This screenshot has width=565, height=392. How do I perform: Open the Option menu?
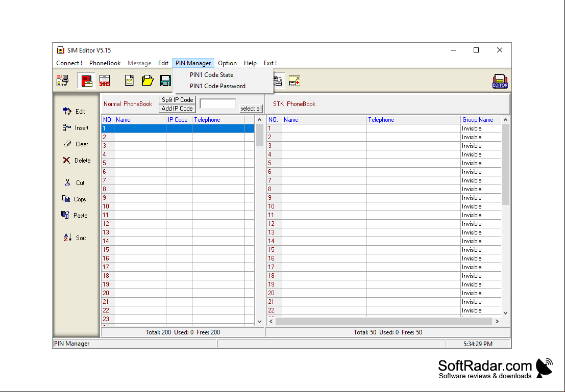(227, 63)
